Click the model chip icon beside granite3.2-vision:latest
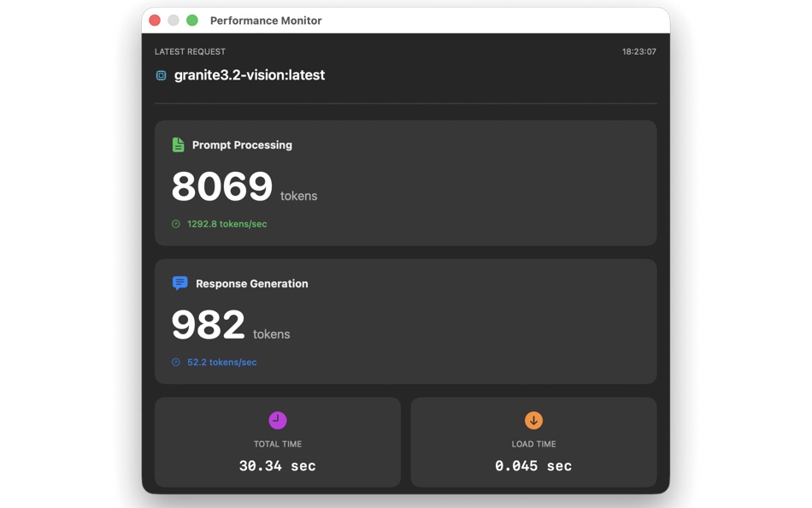 click(x=162, y=75)
